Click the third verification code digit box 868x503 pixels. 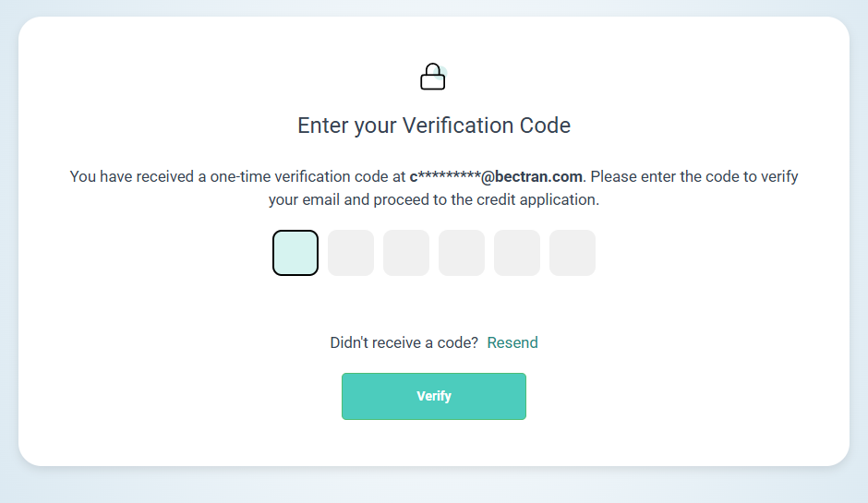click(x=406, y=253)
